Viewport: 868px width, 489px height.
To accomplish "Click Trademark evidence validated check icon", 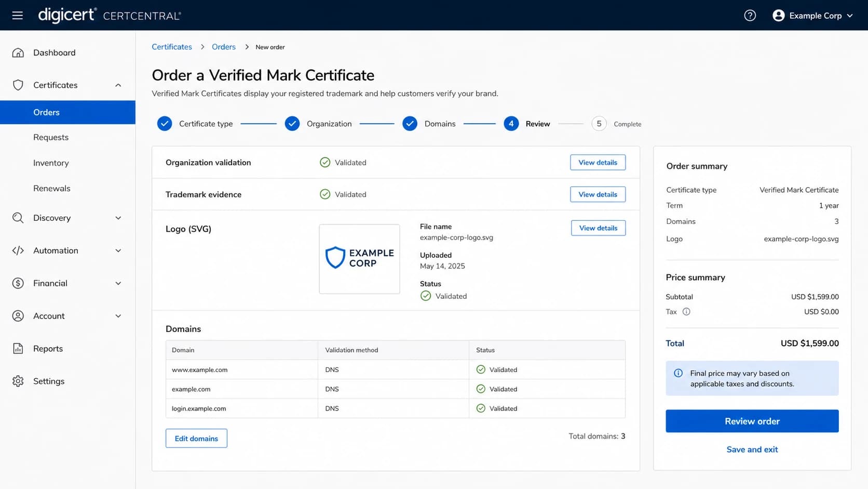I will tap(325, 194).
